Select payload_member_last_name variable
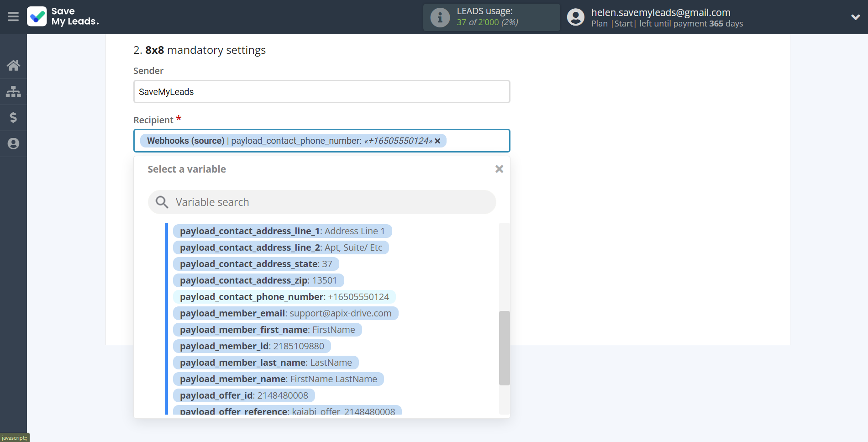This screenshot has height=442, width=868. [x=266, y=363]
